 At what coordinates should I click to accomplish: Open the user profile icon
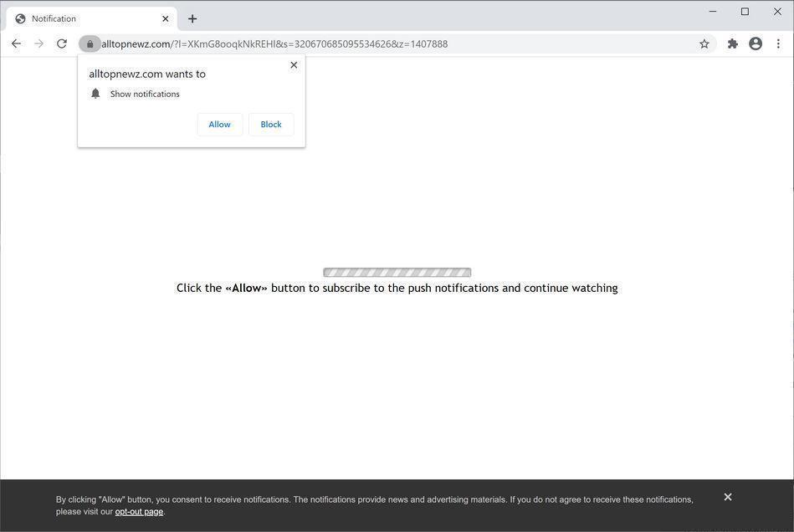pyautogui.click(x=756, y=44)
